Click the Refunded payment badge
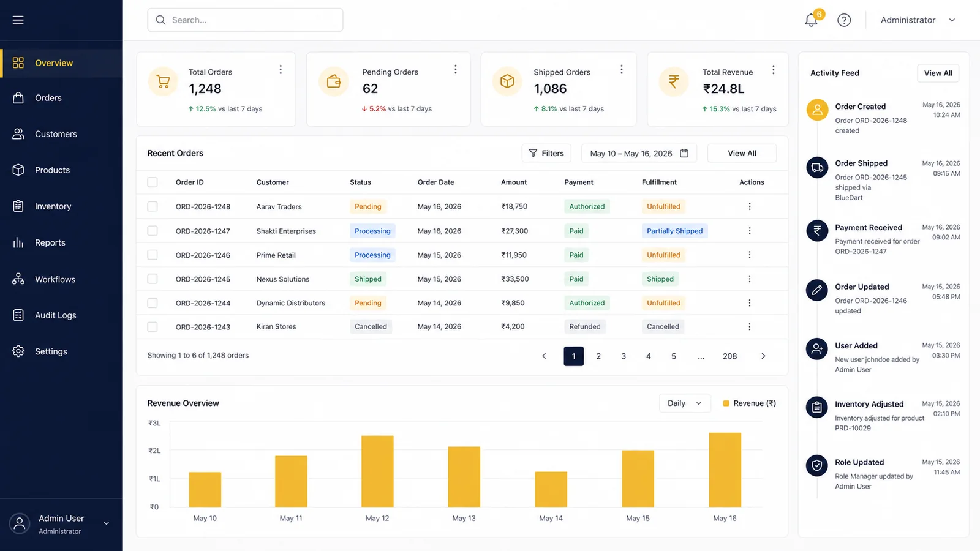The height and width of the screenshot is (551, 980). point(585,327)
